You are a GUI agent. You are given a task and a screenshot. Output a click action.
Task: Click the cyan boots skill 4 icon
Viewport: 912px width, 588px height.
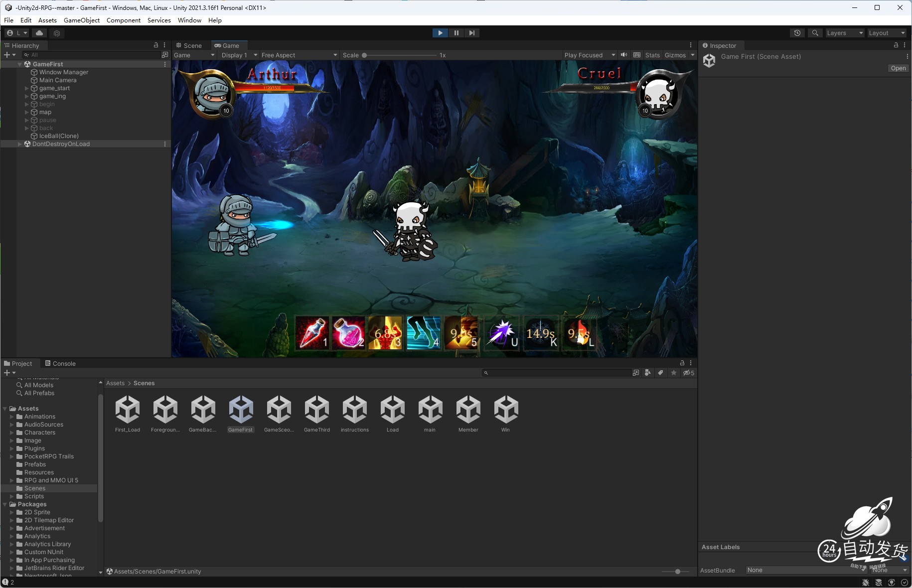point(424,332)
